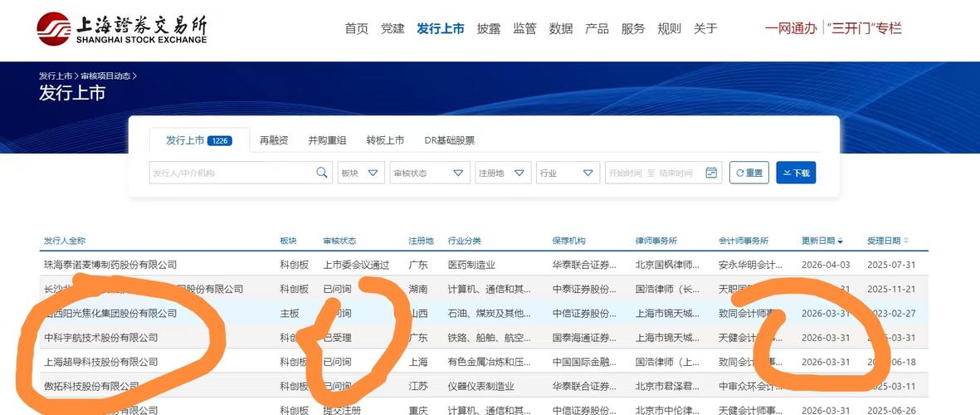Click the 2026-04-03 update date cell
Viewport: 980px width, 415px height.
tap(826, 265)
